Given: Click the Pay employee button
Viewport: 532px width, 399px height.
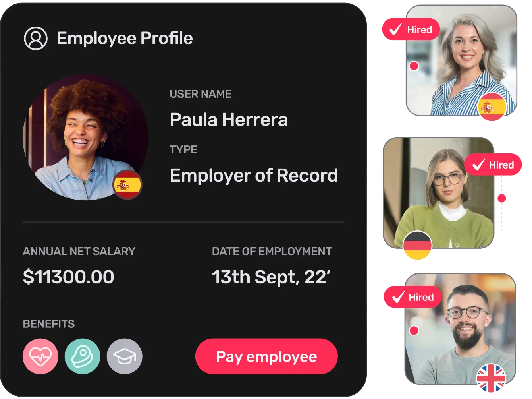Looking at the screenshot, I should point(266,356).
